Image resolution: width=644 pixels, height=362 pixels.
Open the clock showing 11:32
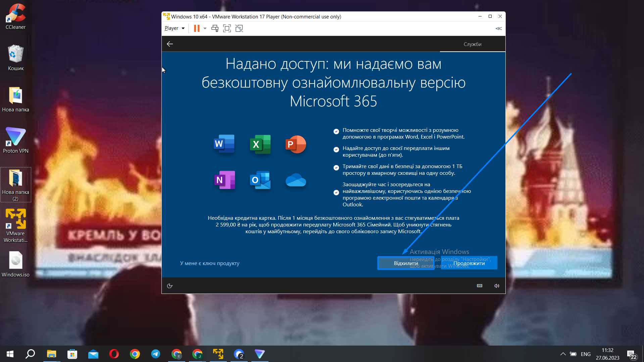click(607, 354)
